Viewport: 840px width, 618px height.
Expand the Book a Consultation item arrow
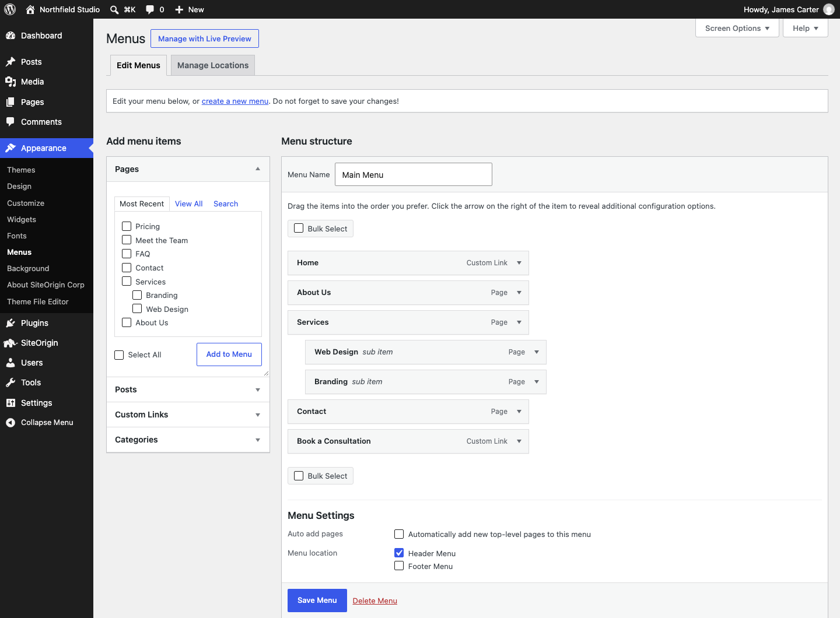[x=519, y=441]
